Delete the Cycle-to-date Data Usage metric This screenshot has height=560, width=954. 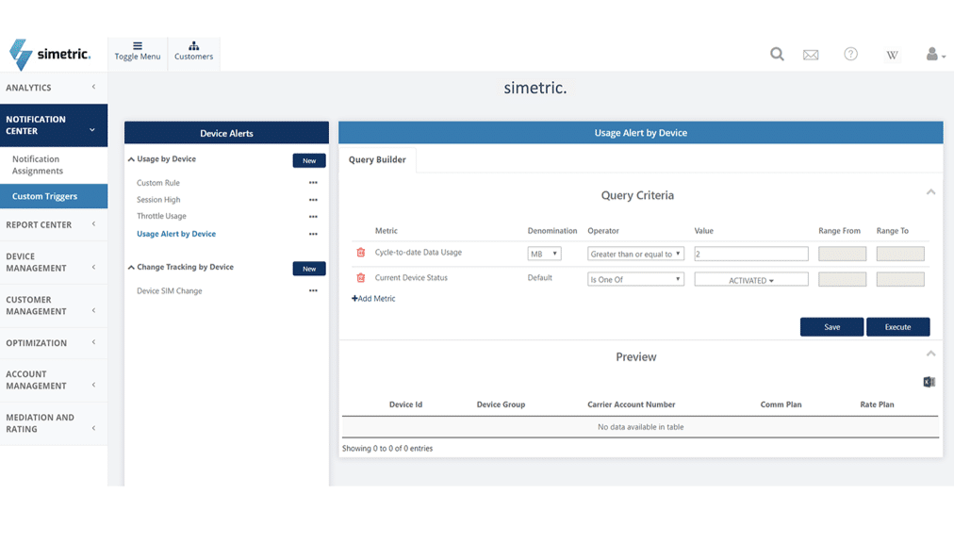tap(361, 252)
